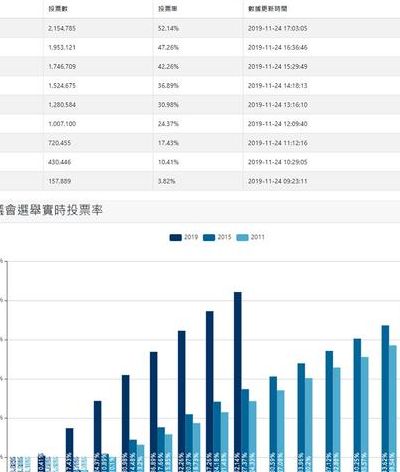Select vote count 1,746,709
Viewport: 400px width, 472px height.
(x=62, y=67)
